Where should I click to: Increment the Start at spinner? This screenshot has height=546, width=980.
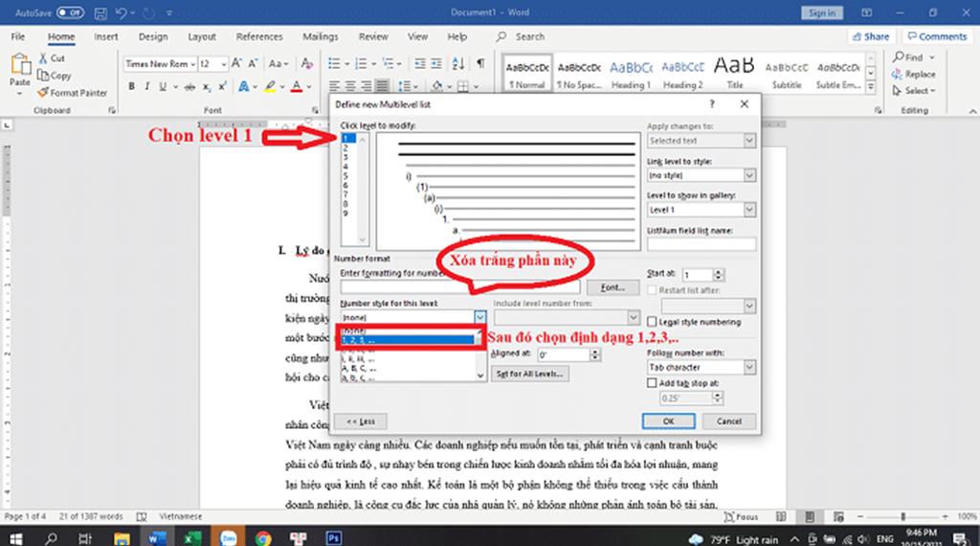(718, 271)
